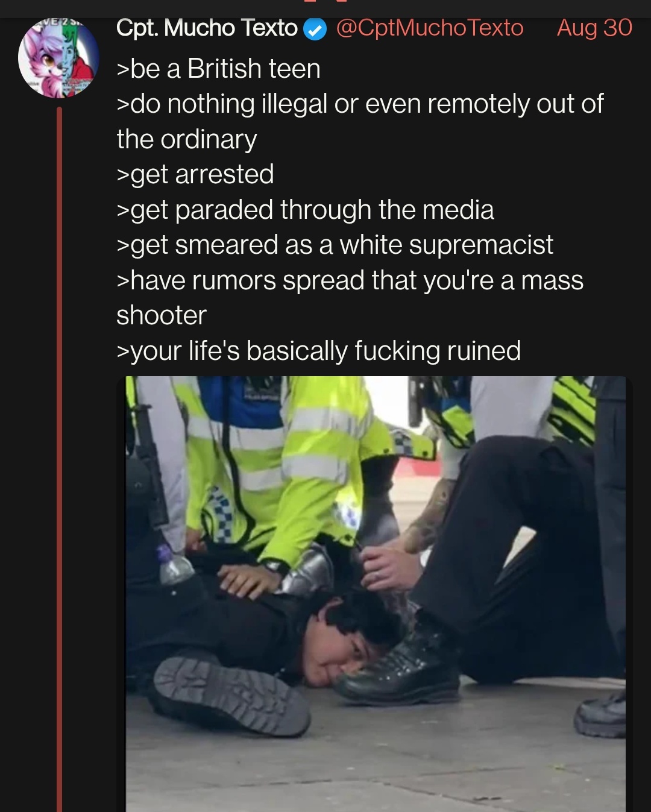Click the blue verified checkmark badge
Screen dimensions: 651x812
coord(315,29)
